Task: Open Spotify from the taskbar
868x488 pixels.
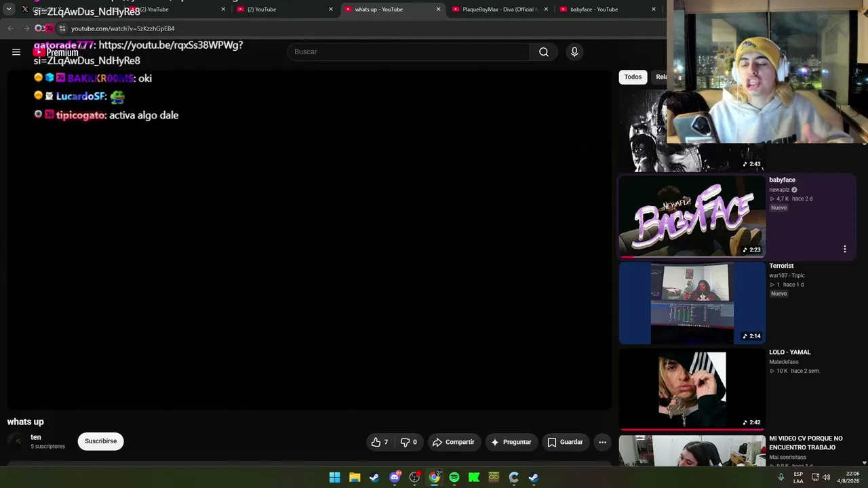Action: coord(454,477)
